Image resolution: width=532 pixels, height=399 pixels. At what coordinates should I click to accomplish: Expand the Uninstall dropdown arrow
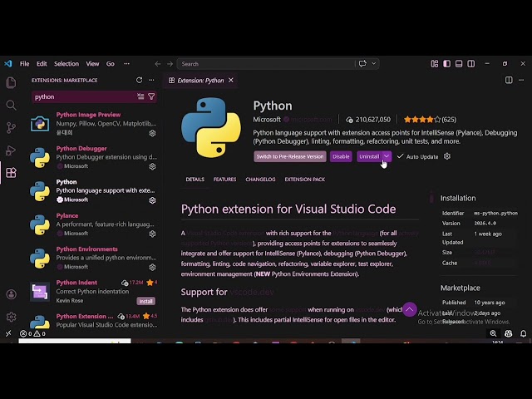[387, 156]
